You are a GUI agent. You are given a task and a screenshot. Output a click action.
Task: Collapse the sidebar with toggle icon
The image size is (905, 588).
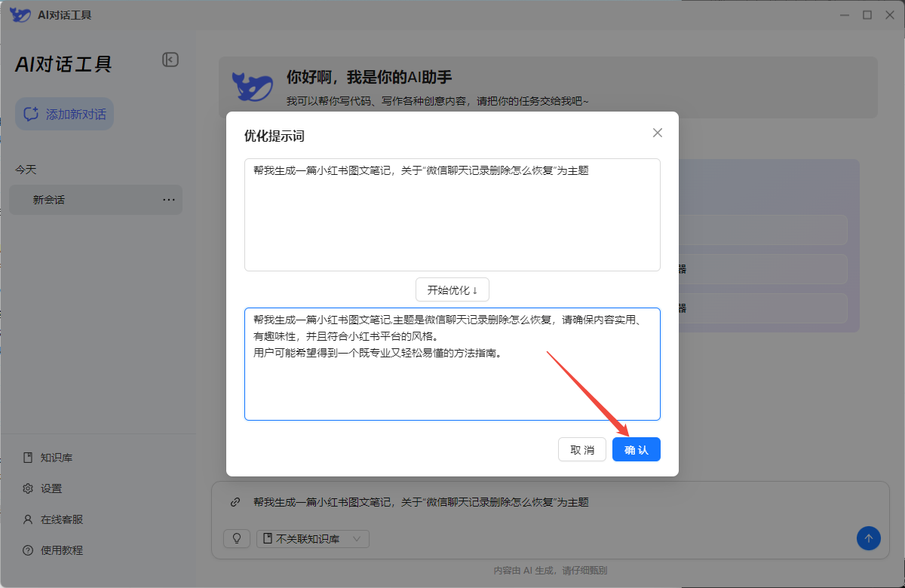(x=170, y=60)
